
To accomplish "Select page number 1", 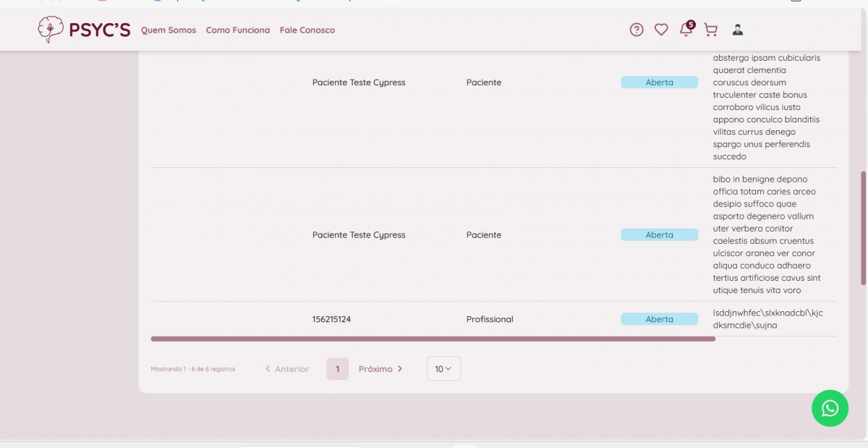I will tap(337, 369).
